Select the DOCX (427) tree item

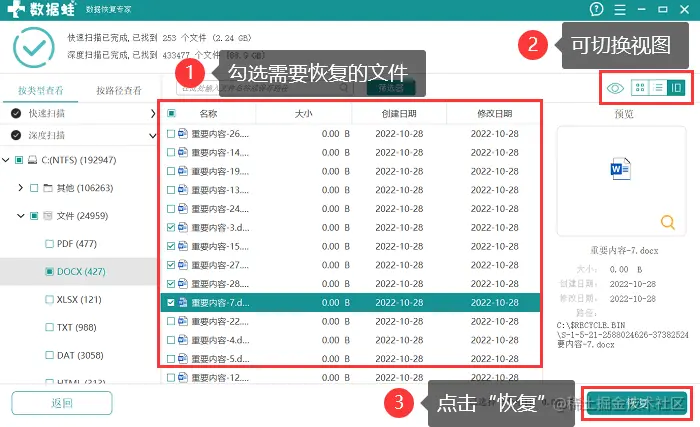(x=81, y=272)
